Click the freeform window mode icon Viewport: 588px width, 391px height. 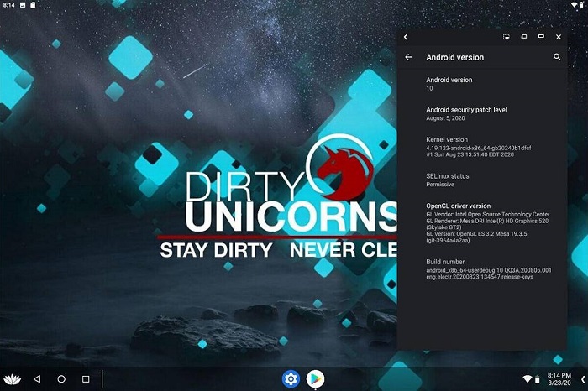point(523,37)
